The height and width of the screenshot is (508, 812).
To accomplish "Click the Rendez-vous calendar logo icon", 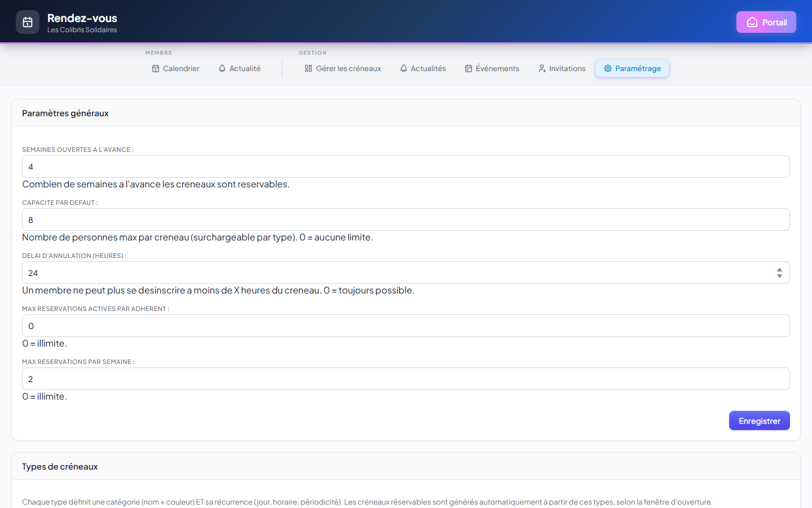I will [28, 22].
